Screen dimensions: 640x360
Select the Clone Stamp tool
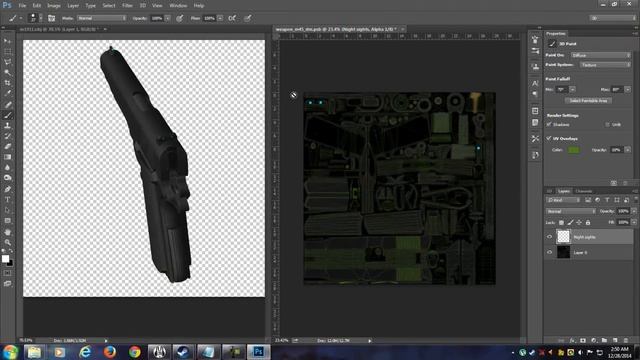click(x=7, y=126)
